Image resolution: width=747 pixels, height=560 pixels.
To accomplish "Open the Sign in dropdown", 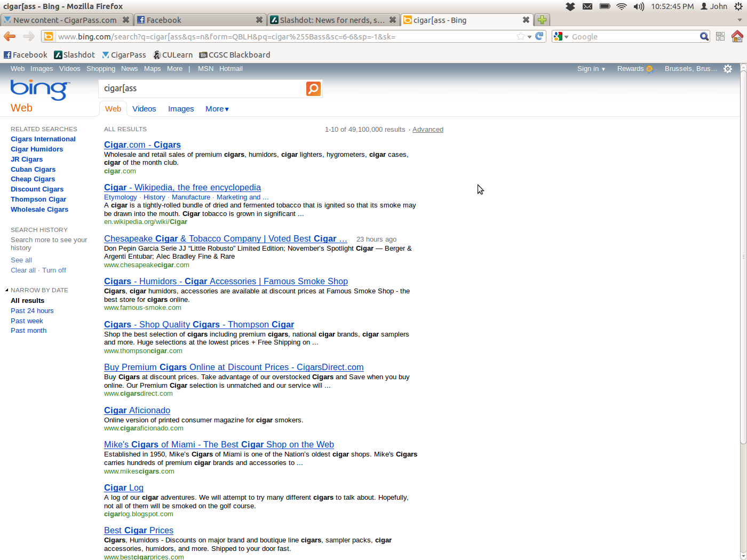I will click(591, 69).
